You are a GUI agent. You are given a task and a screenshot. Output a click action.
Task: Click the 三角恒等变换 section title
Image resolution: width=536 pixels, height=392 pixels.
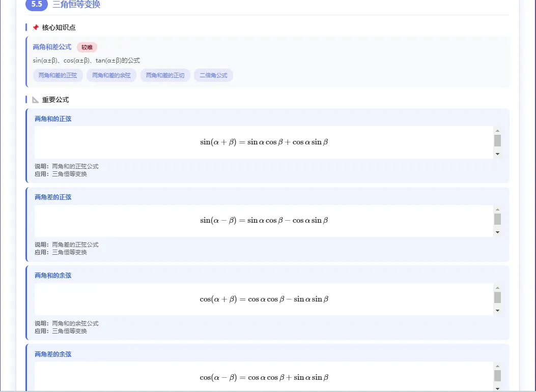coord(76,5)
